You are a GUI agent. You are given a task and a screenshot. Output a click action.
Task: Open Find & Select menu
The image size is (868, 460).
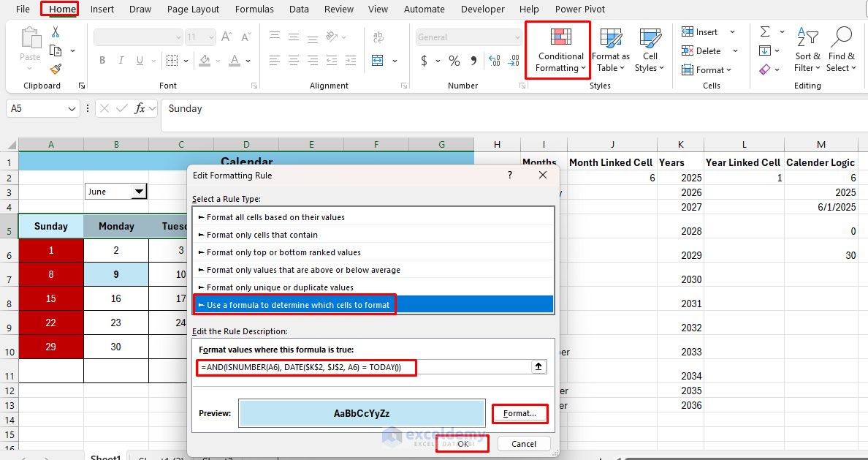842,50
